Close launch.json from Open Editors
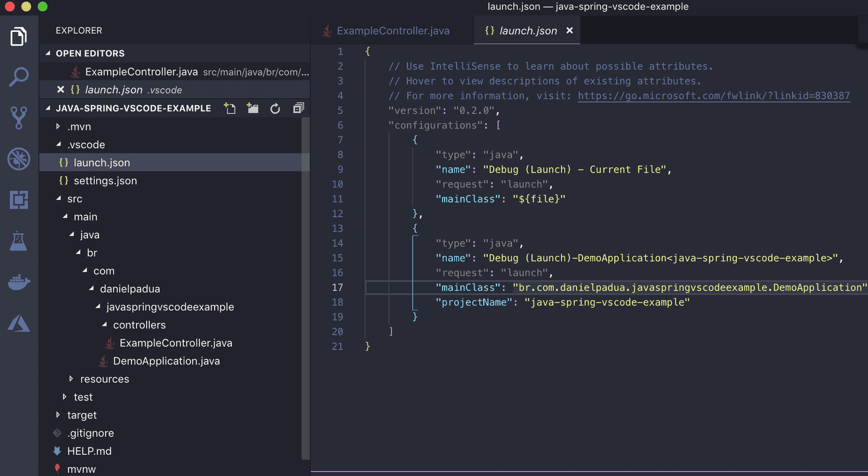 point(60,89)
